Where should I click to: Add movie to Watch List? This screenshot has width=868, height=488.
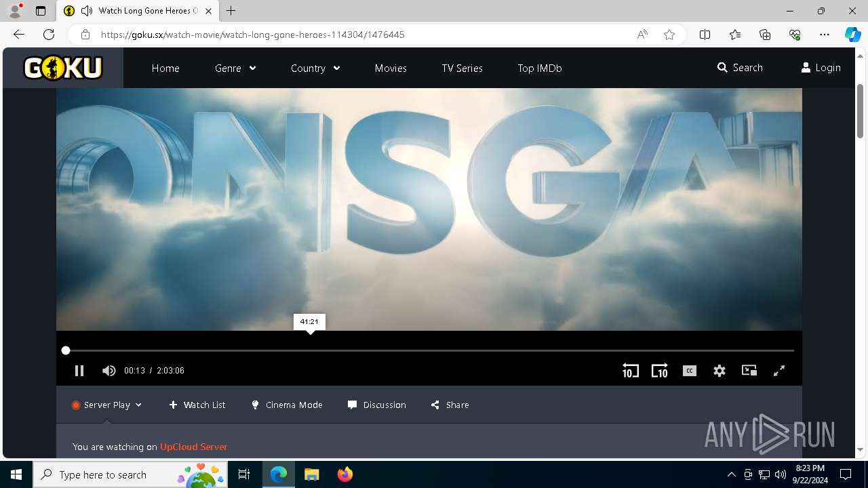197,405
